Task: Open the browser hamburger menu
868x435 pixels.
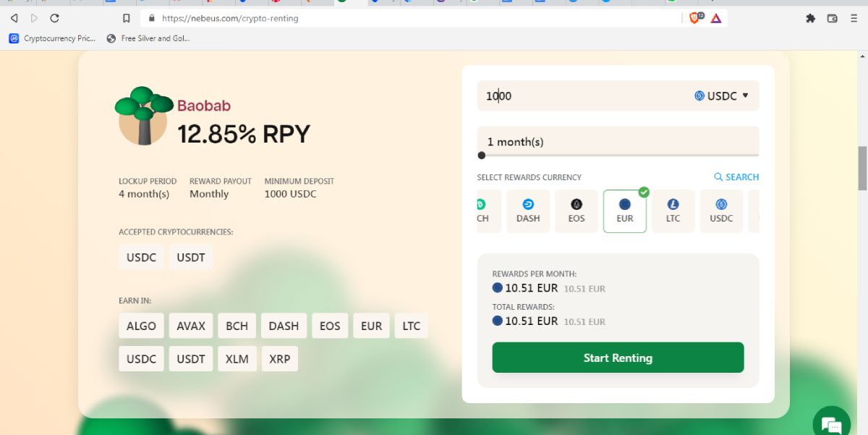Action: (x=854, y=18)
